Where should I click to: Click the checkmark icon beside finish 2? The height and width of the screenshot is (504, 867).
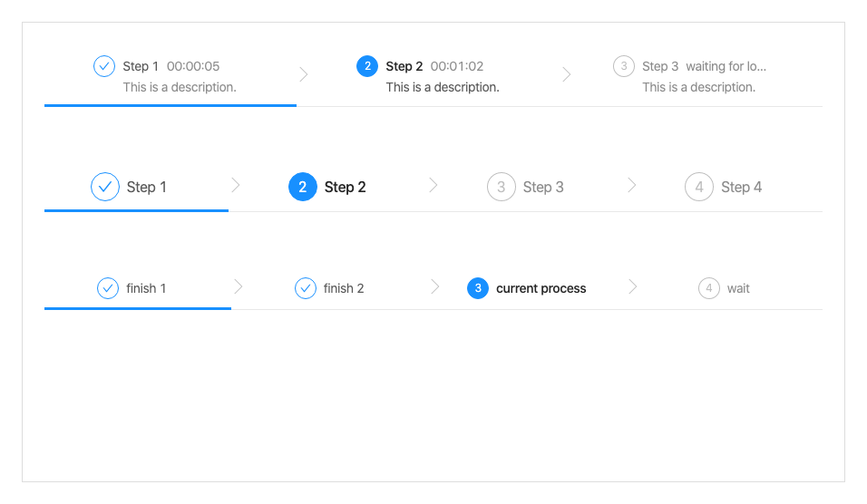point(306,288)
